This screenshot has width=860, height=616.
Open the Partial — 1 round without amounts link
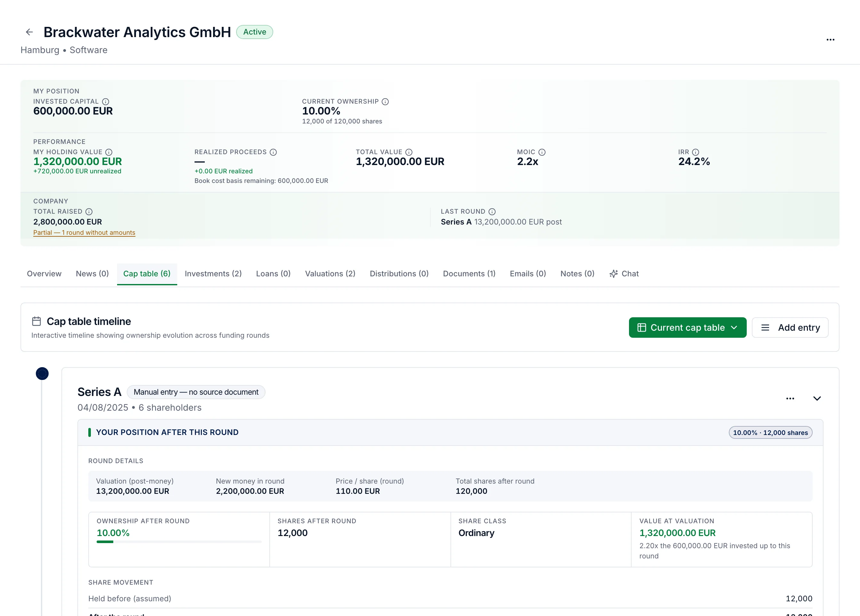pos(84,233)
